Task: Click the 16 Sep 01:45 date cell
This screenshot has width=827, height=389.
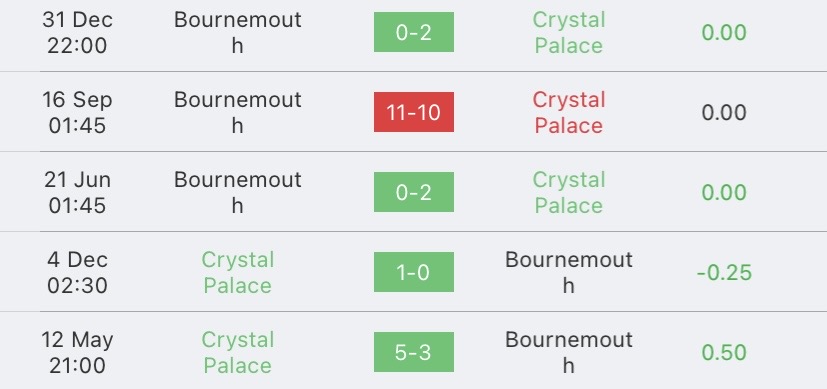Action: pyautogui.click(x=78, y=113)
